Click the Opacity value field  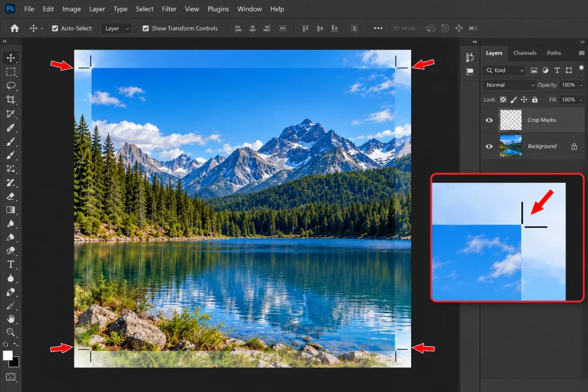568,85
